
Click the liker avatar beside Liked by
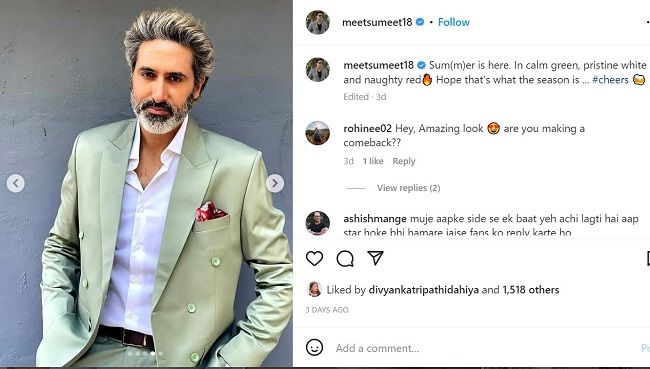click(x=314, y=289)
